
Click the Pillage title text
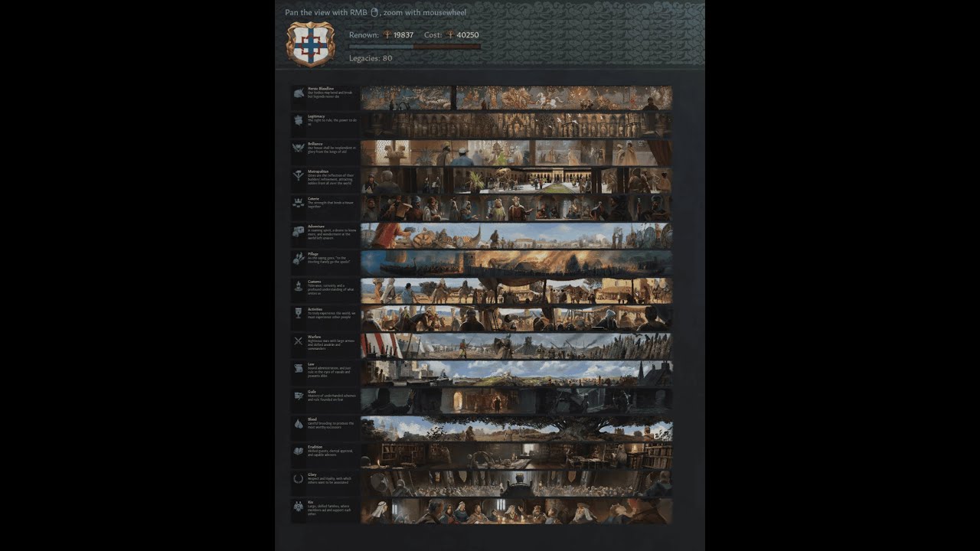coord(314,254)
